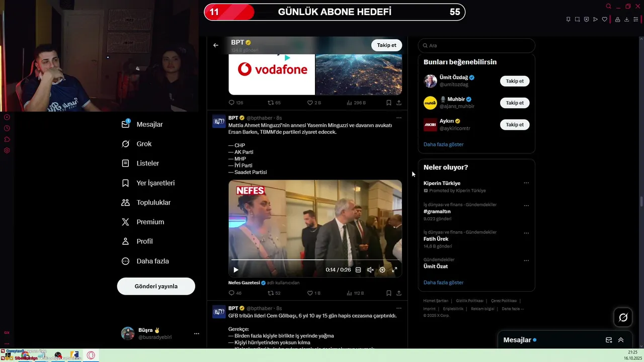The width and height of the screenshot is (644, 362).
Task: Toggle video captions CC
Action: pos(358,270)
